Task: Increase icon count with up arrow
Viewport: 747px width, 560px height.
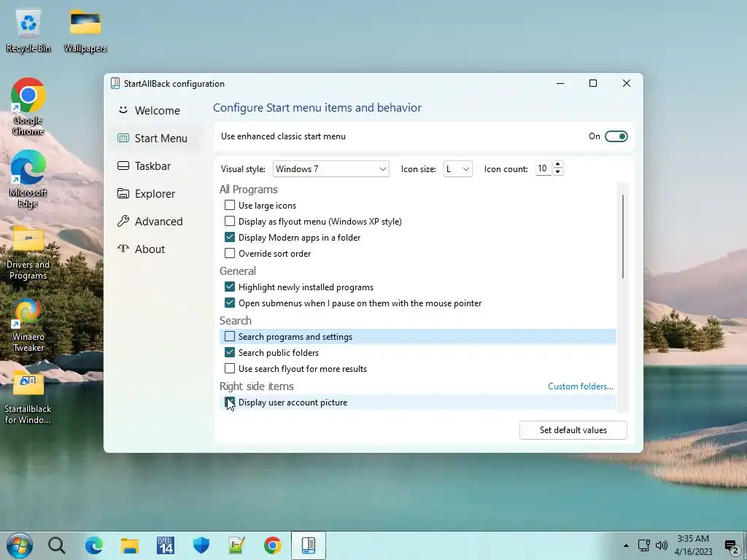Action: 558,164
